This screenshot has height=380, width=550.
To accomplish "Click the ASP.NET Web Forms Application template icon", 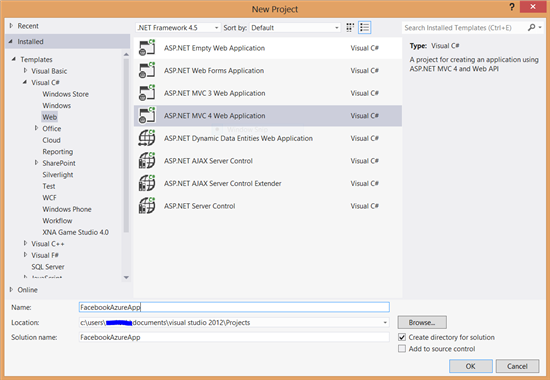I will tap(147, 70).
